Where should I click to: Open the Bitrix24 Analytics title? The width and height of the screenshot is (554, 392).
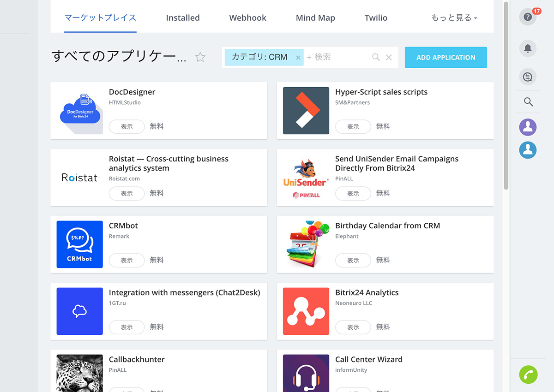(367, 292)
